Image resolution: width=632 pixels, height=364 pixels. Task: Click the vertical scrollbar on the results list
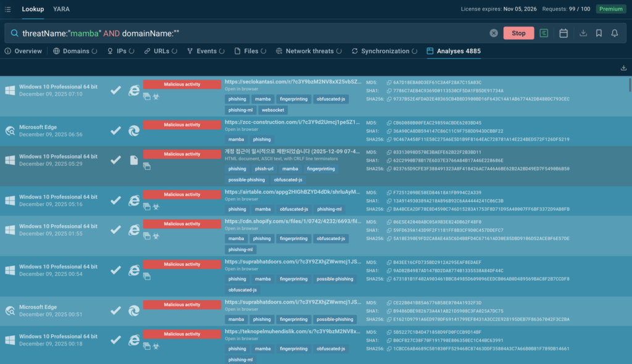point(630,86)
